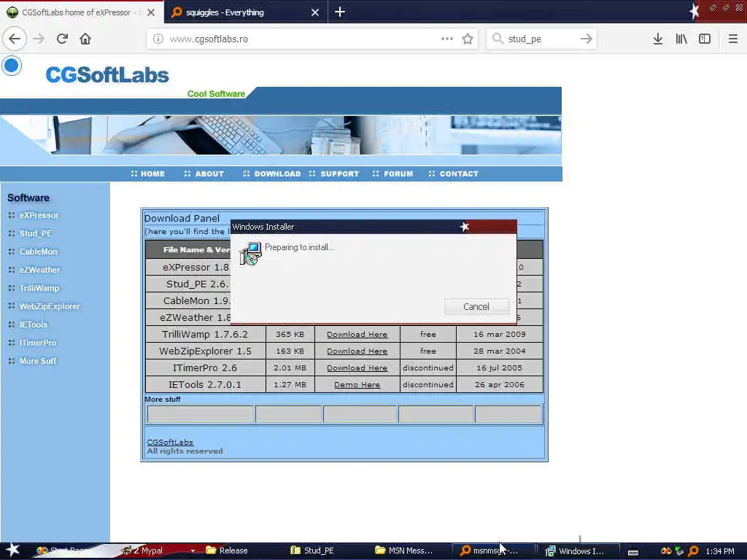Image resolution: width=747 pixels, height=560 pixels.
Task: Switch to the squiggles - Everything tab
Action: pyautogui.click(x=246, y=12)
